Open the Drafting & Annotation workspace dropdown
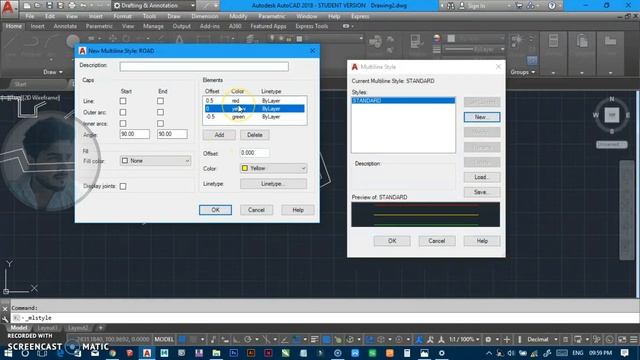This screenshot has height=360, width=640. point(153,6)
